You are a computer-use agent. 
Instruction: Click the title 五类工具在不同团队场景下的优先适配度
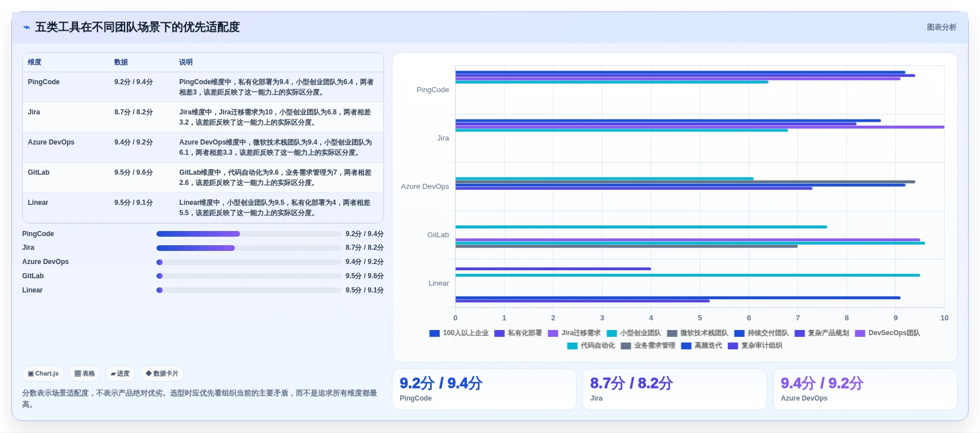[138, 27]
